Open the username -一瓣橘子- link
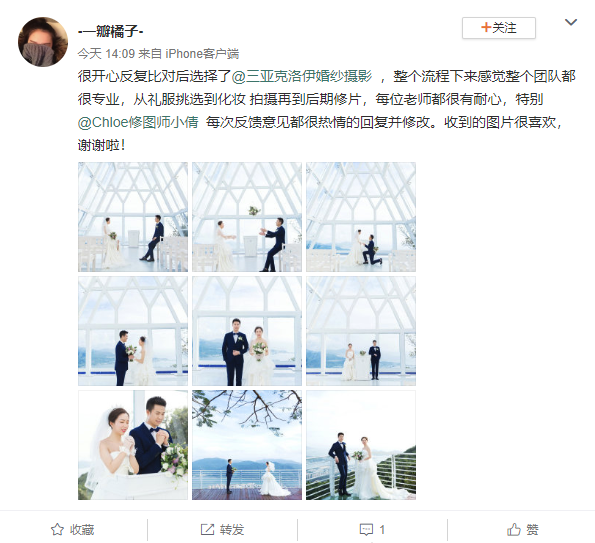Screen dimensions: 595x543 pyautogui.click(x=110, y=31)
